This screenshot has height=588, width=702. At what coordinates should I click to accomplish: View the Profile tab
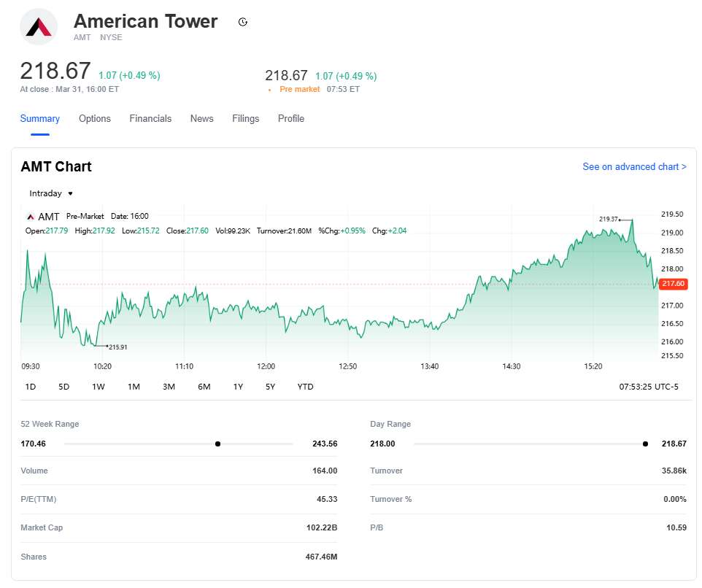(290, 119)
